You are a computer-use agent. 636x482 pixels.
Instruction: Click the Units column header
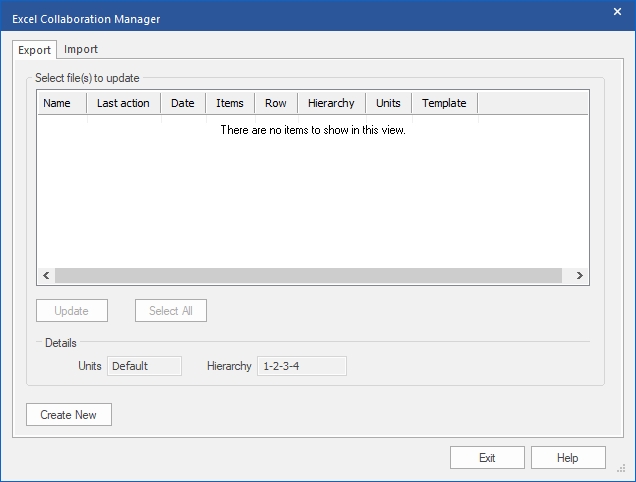[x=388, y=103]
